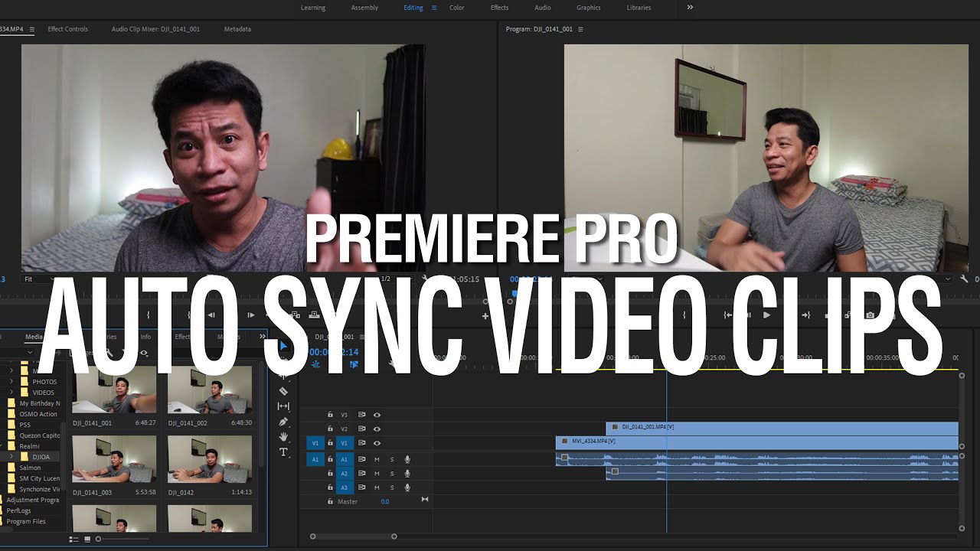
Task: Open Media Browser view eye filter
Action: [x=143, y=353]
